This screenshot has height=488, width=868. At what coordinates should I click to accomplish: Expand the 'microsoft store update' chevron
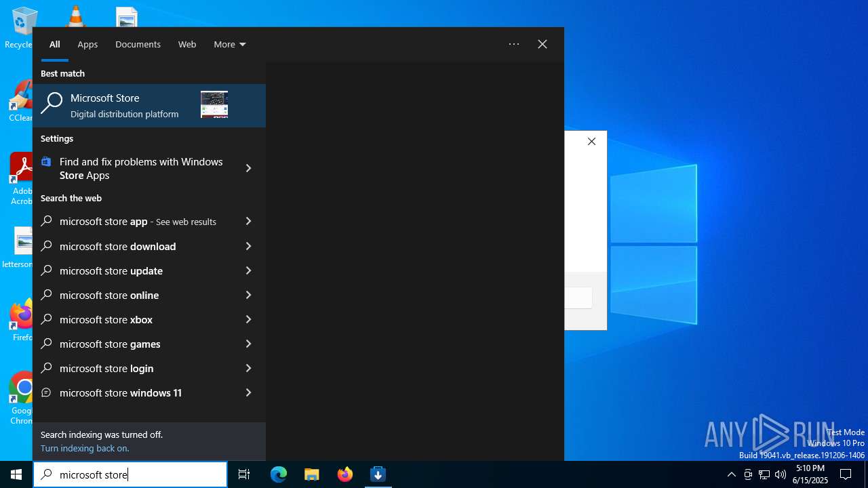click(248, 270)
